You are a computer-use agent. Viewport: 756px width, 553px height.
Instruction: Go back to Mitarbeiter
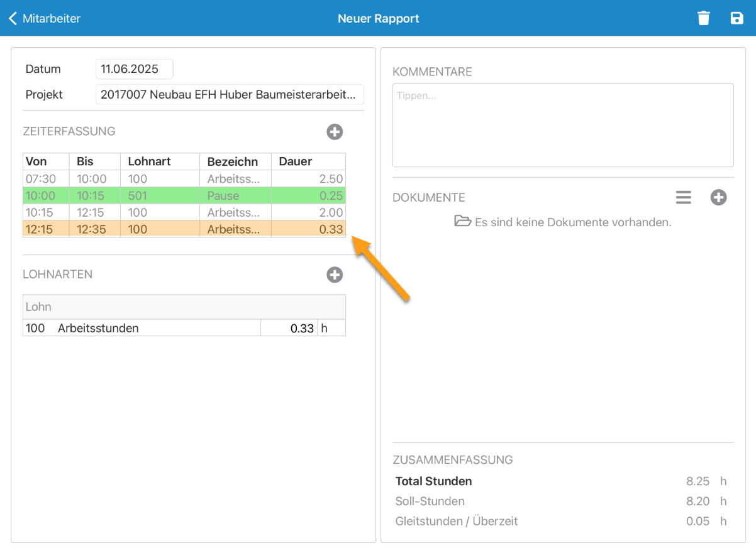click(51, 18)
